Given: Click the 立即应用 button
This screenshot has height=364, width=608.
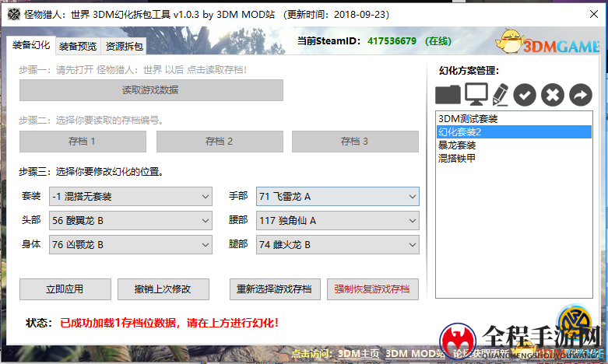Looking at the screenshot, I should click(x=65, y=289).
